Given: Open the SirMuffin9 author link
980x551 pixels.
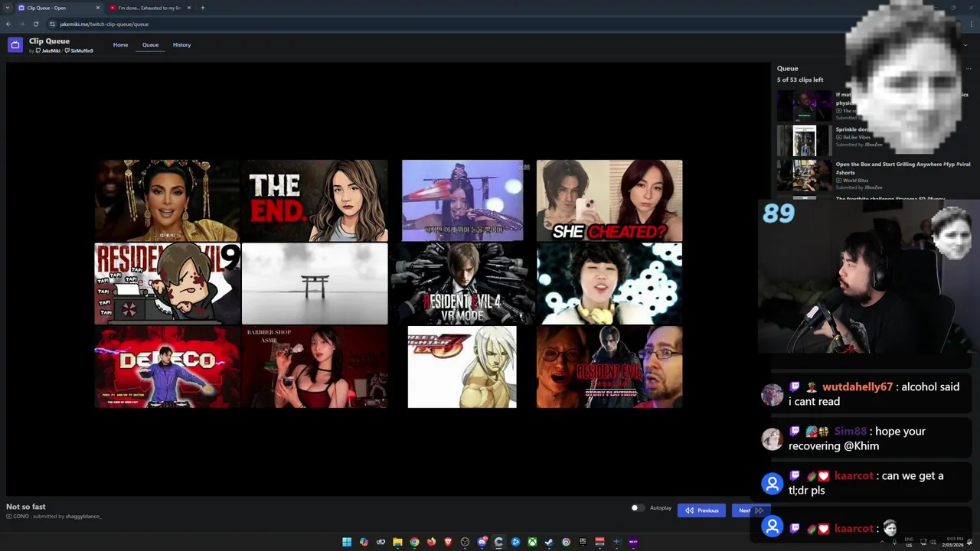Looking at the screenshot, I should coord(80,51).
